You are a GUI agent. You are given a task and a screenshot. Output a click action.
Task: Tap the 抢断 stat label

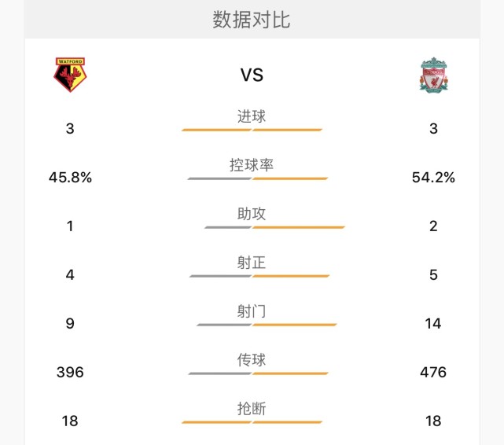tap(252, 409)
